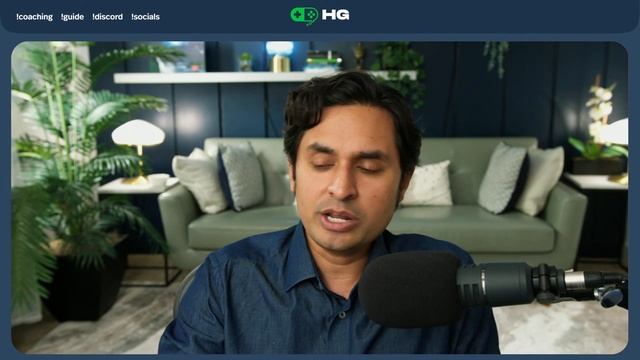Image resolution: width=640 pixels, height=360 pixels.
Task: Click the !coaching command text
Action: click(34, 17)
